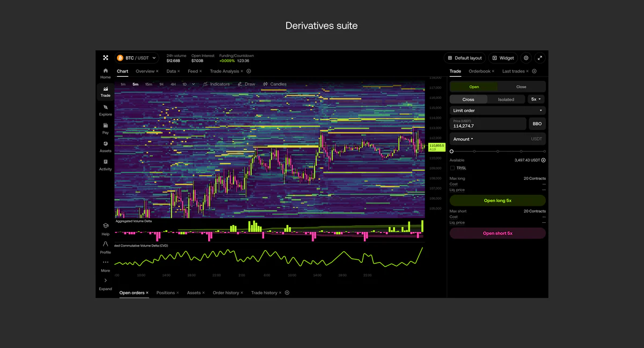
Task: Set amount slider to its midpoint stop
Action: point(497,151)
